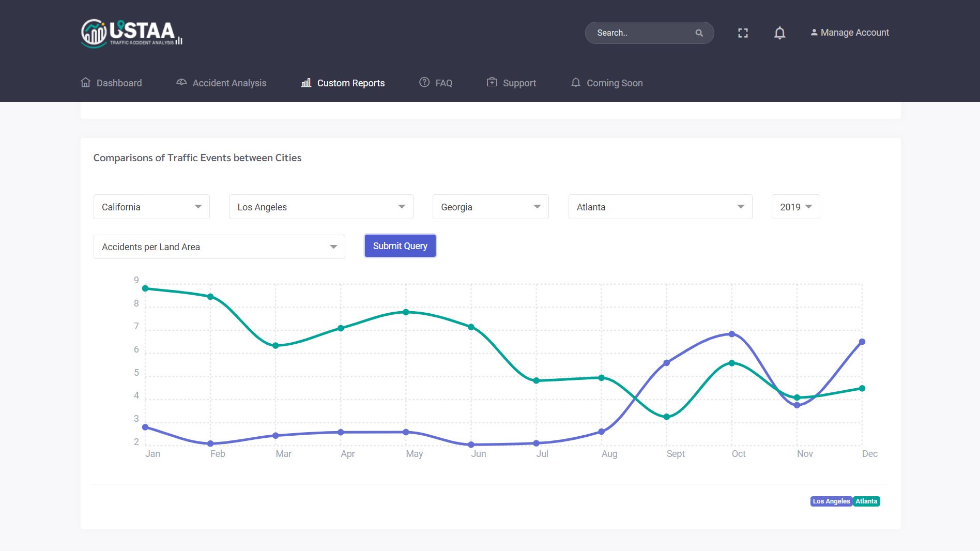The image size is (980, 551).
Task: Expand the Los Angeles city dropdown
Action: [321, 207]
